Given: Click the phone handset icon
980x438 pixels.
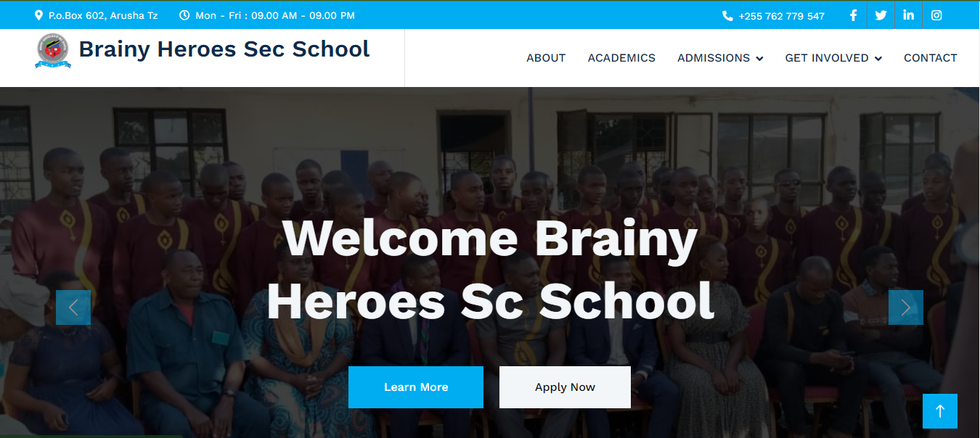Looking at the screenshot, I should pyautogui.click(x=727, y=16).
